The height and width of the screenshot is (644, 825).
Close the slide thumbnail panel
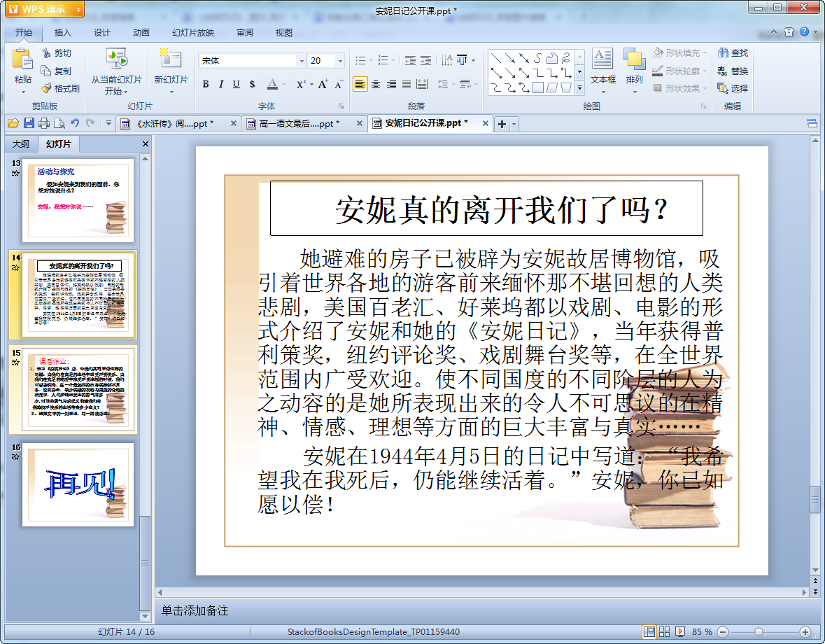tap(146, 144)
